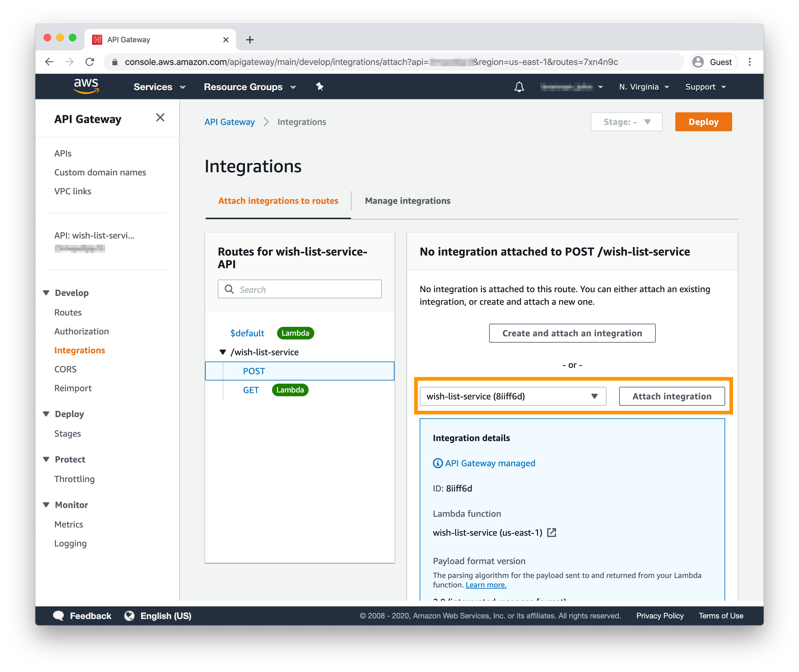Click the Feedback speech bubble icon
The image size is (799, 672).
pyautogui.click(x=58, y=616)
